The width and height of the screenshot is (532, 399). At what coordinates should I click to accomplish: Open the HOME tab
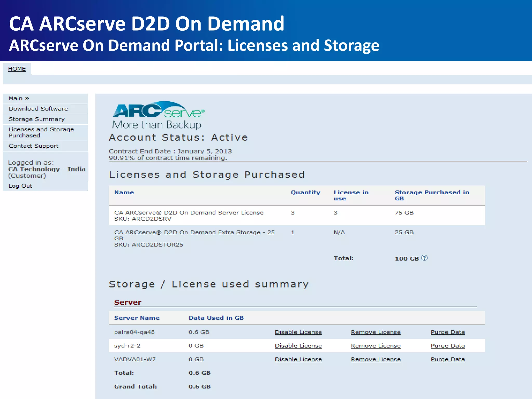pos(17,69)
